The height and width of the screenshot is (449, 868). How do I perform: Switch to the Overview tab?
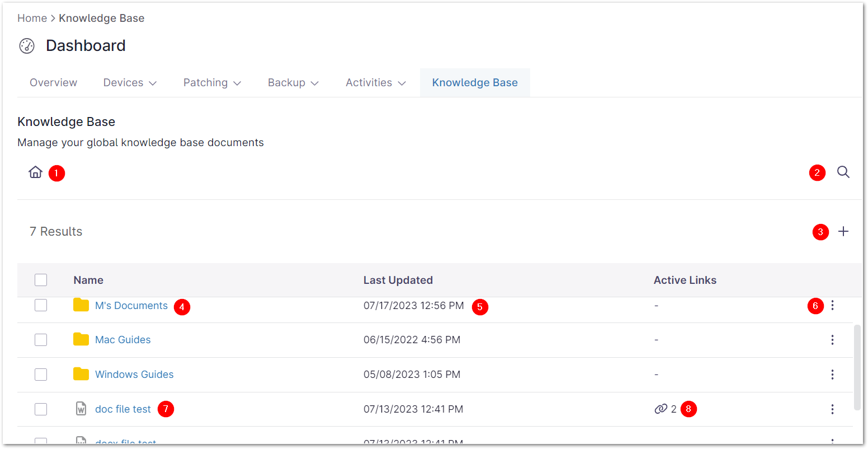pos(53,83)
